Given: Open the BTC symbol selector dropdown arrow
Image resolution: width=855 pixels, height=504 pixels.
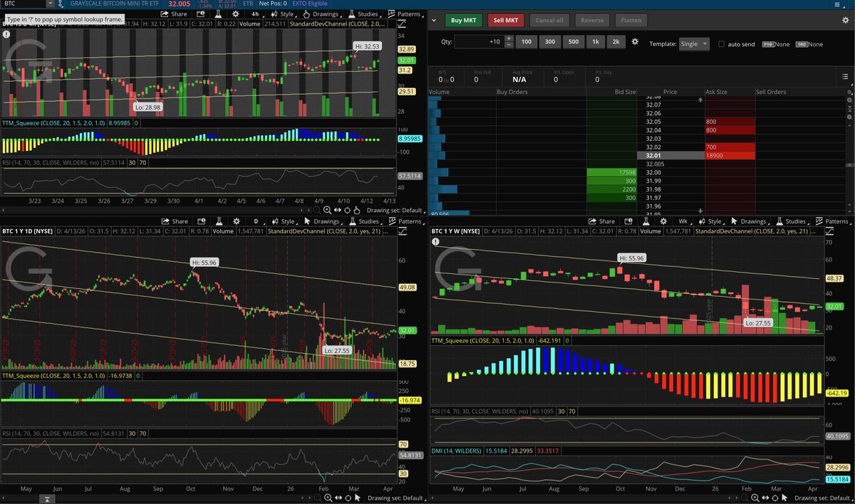Looking at the screenshot, I should [x=49, y=4].
